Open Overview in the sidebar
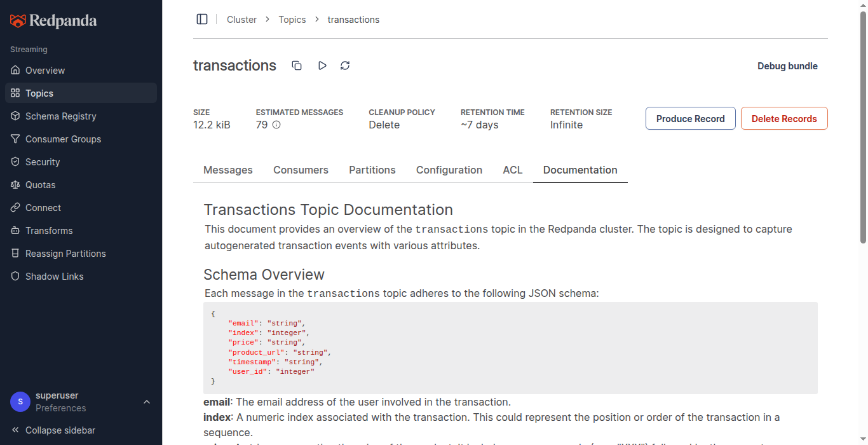Screen dimensions: 868x445 81,71
